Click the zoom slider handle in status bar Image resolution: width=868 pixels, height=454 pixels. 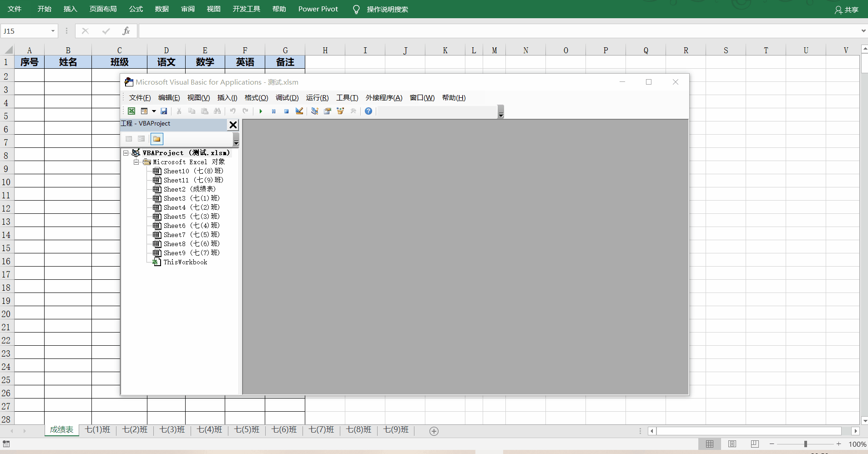point(805,444)
